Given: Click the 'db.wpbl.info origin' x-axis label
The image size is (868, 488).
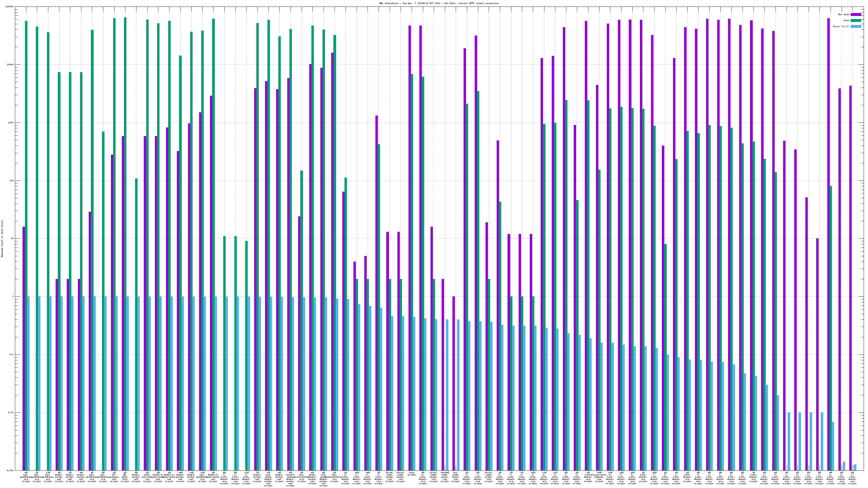Looking at the screenshot, I should coord(125,477).
